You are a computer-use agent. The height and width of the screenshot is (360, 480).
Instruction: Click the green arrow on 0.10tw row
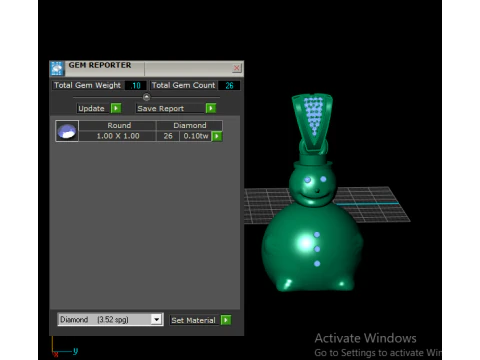click(x=217, y=136)
